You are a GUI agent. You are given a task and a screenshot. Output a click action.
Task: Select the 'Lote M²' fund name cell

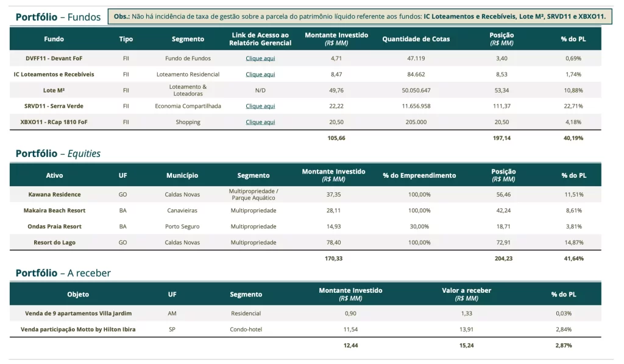click(x=54, y=90)
